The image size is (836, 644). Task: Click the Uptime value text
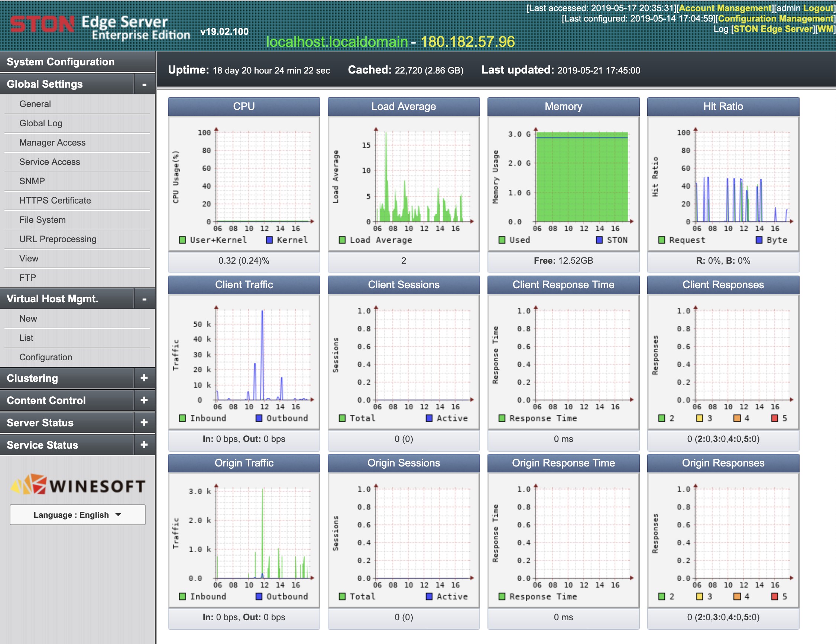[x=271, y=71]
